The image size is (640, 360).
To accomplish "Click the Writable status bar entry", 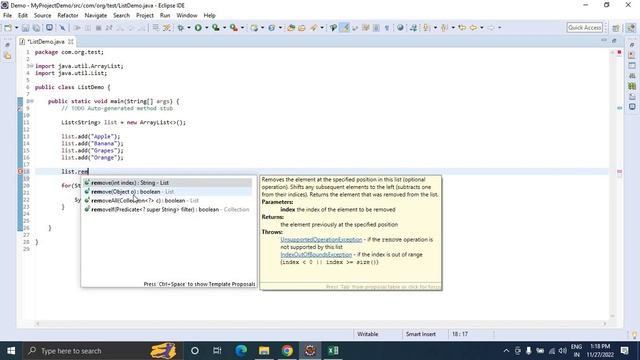I will click(367, 334).
